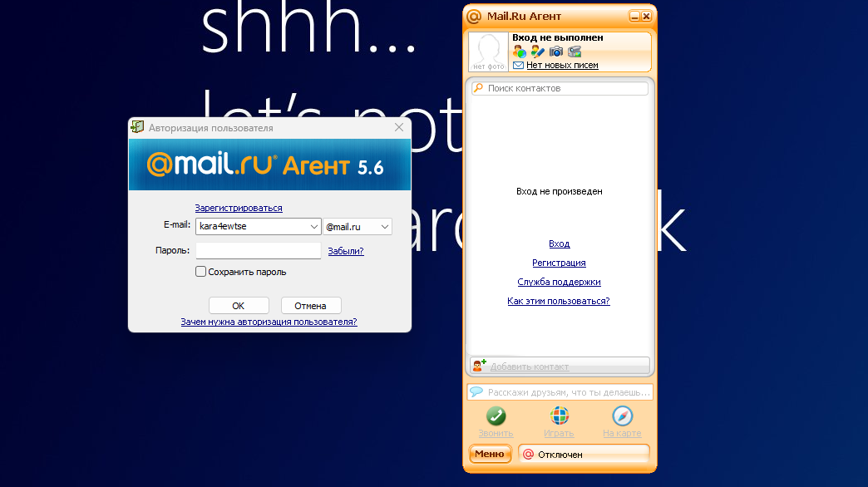Click the compass 'На карте' icon

pyautogui.click(x=622, y=416)
